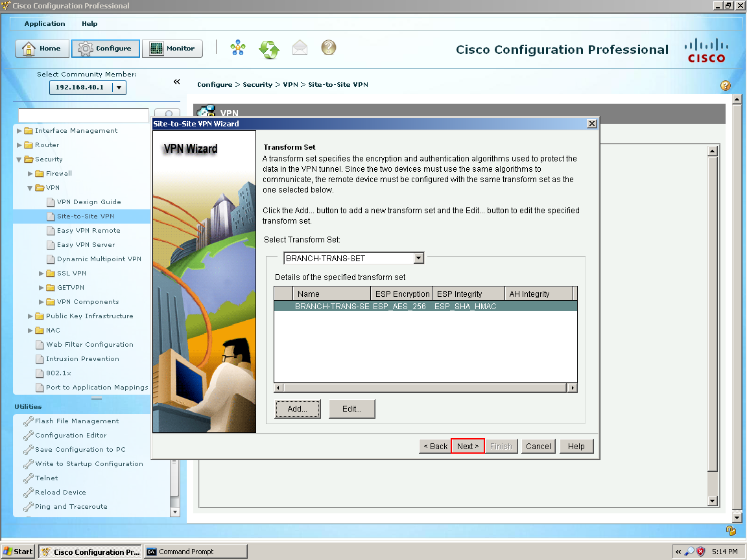
Task: Click the toolbar help question-mark icon
Action: tap(329, 47)
